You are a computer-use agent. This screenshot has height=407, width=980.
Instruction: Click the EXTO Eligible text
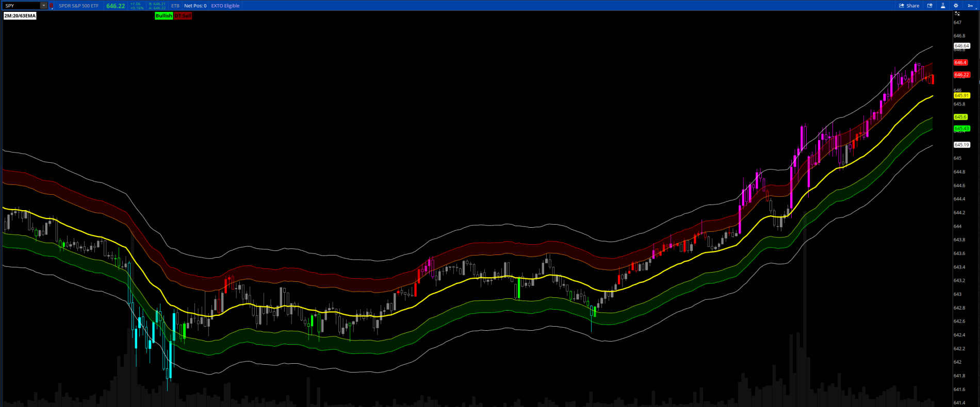(x=225, y=6)
